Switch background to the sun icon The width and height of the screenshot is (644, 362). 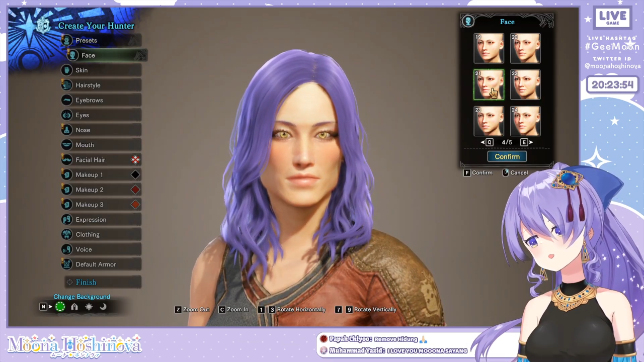tap(89, 307)
